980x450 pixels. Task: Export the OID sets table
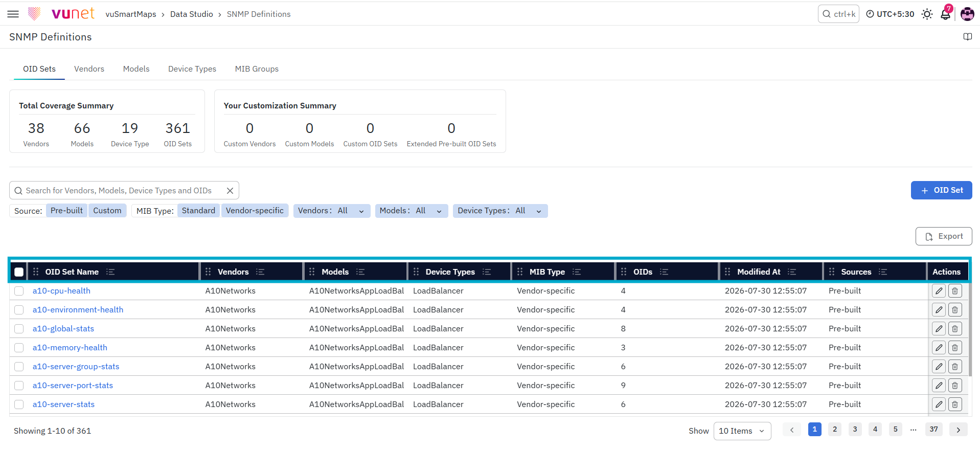coord(944,236)
